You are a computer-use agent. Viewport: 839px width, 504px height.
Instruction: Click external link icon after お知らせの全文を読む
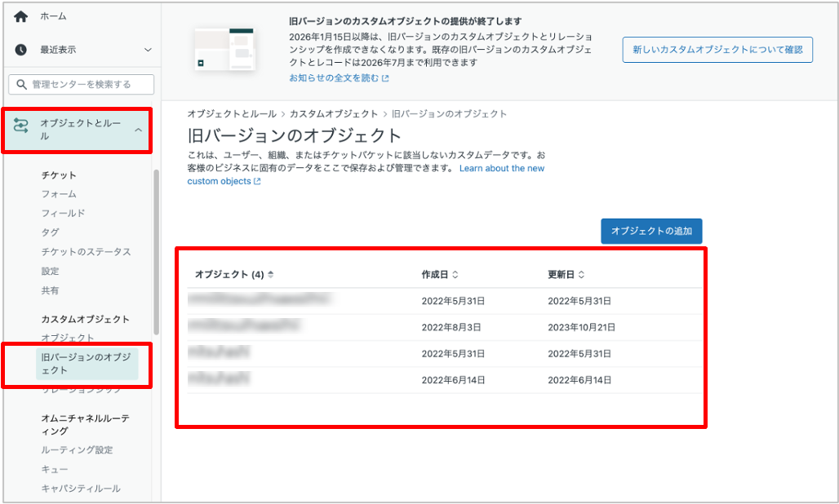pos(385,78)
